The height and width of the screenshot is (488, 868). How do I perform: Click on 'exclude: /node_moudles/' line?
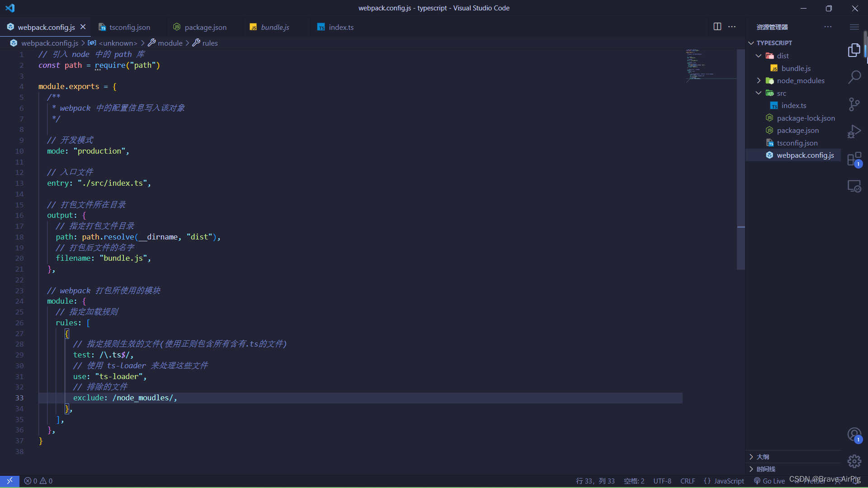125,398
